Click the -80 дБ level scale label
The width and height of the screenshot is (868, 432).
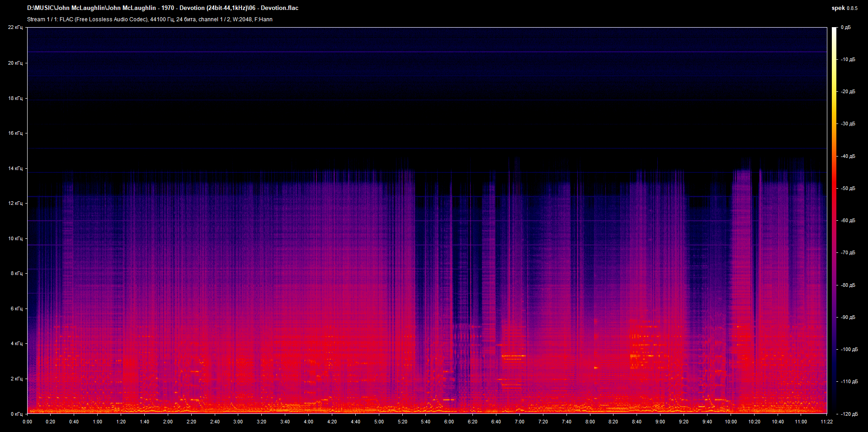(848, 285)
